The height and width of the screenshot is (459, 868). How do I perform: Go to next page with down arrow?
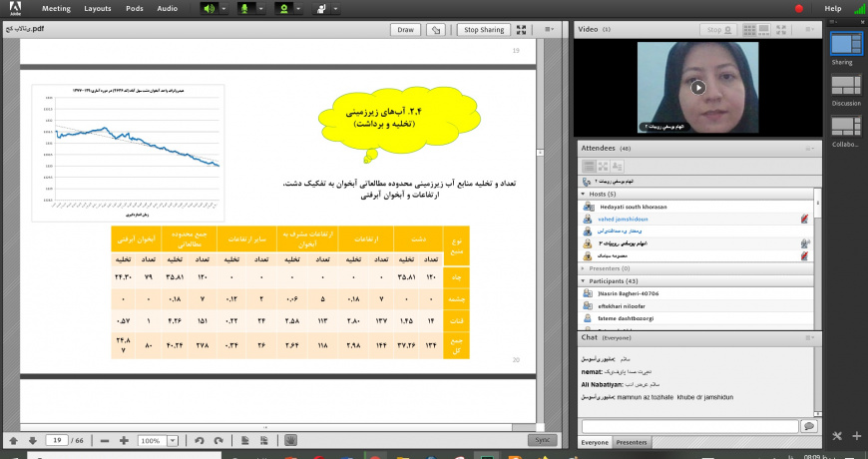pyautogui.click(x=33, y=441)
